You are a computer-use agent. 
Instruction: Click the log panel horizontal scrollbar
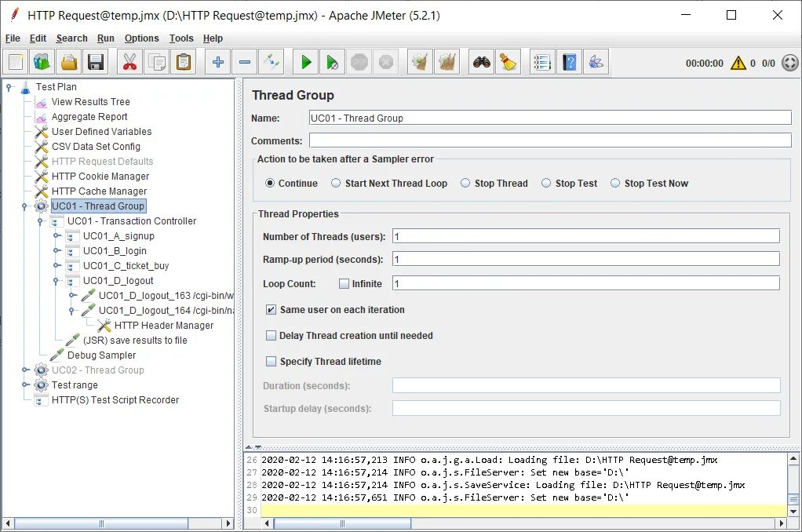click(x=342, y=523)
